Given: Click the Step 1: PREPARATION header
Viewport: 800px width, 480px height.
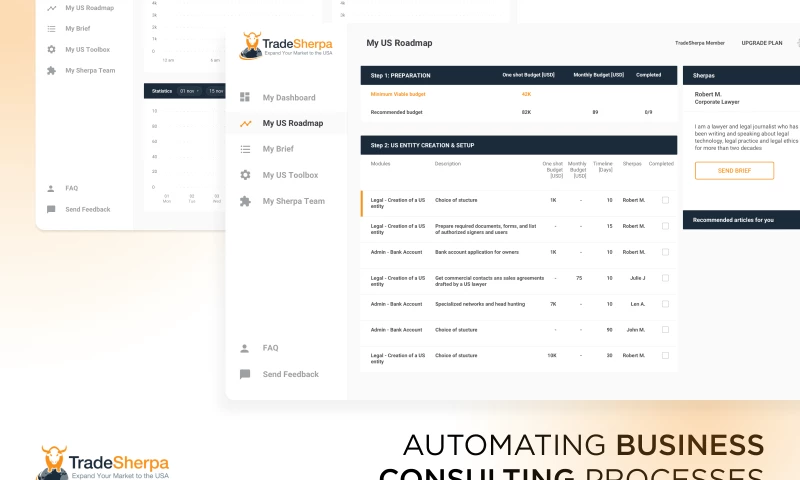Looking at the screenshot, I should tap(401, 75).
